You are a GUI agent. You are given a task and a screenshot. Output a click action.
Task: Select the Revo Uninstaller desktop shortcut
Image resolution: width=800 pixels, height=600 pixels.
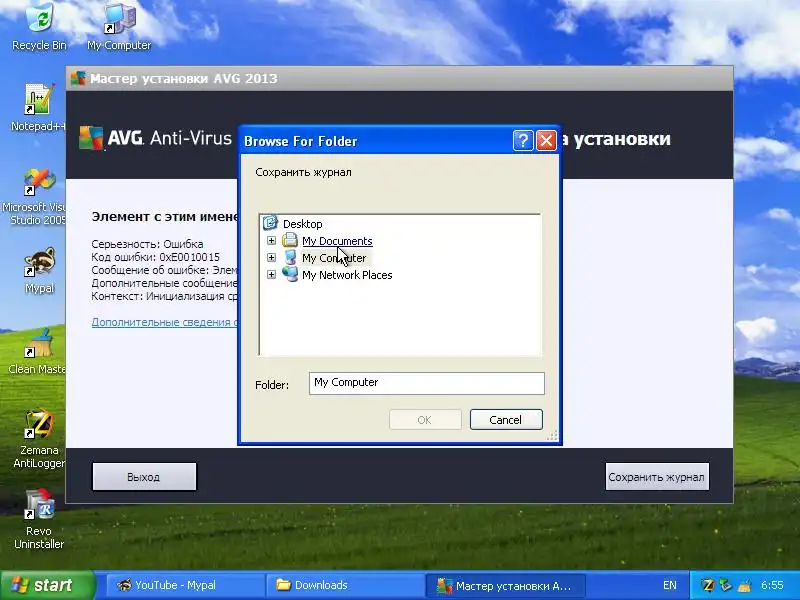coord(39,519)
